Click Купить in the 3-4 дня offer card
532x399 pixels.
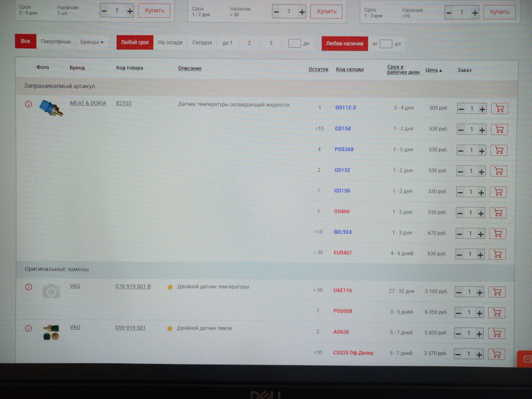155,11
